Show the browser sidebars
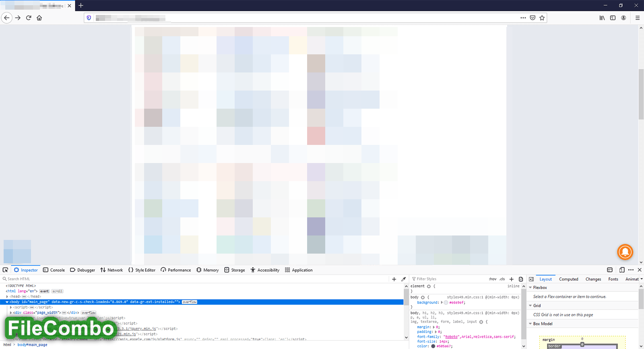 coord(613,18)
